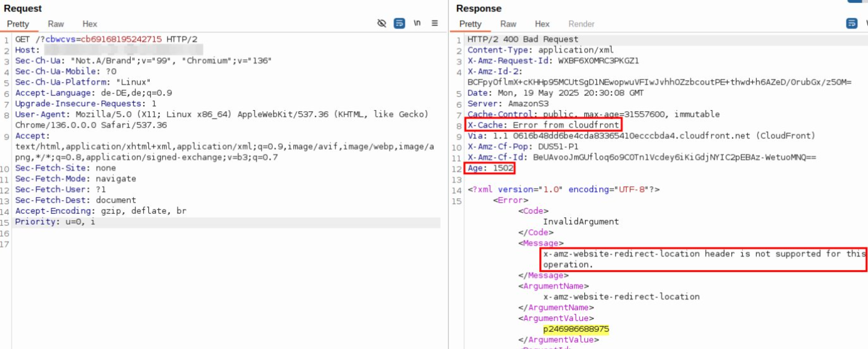This screenshot has width=868, height=349.
Task: Click x-amz-website-redirect-location argument name value
Action: click(621, 297)
